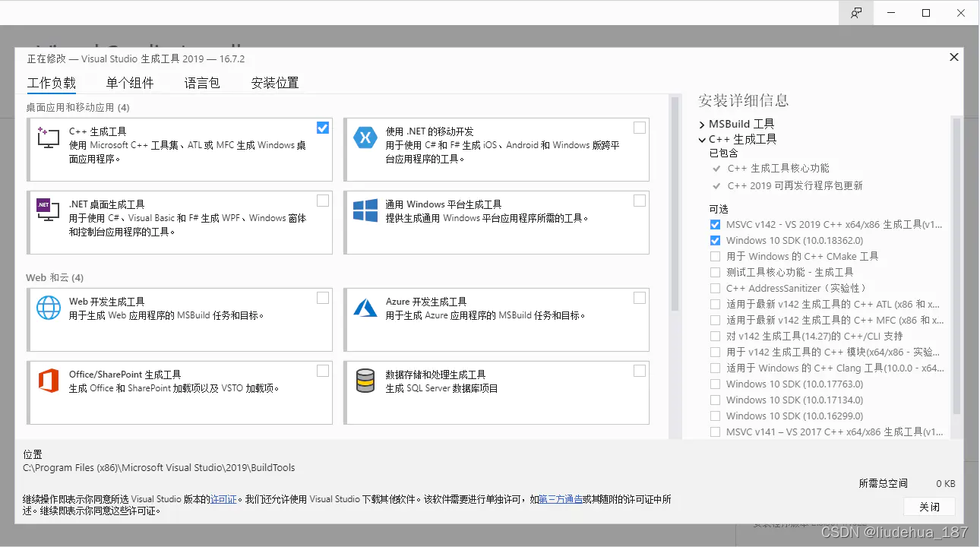Click the Windows logo icon for 通用 Windows 平台生成工具

[x=365, y=210]
